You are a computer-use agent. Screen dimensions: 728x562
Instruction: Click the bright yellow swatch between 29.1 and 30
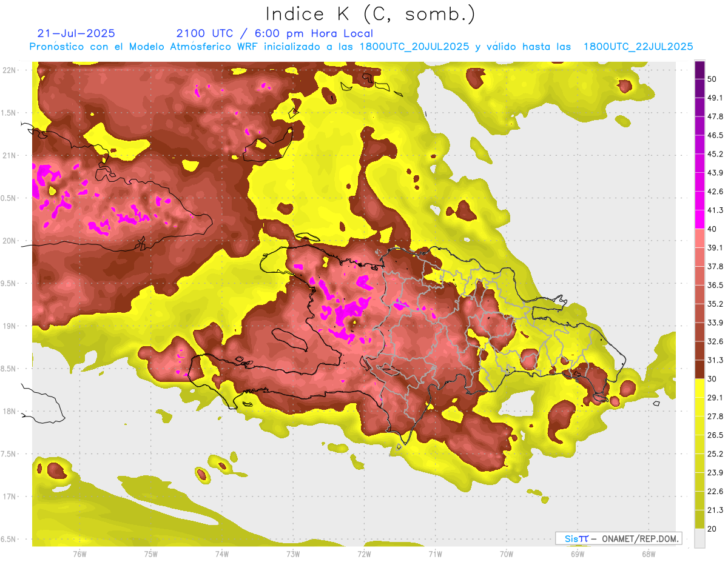[699, 388]
